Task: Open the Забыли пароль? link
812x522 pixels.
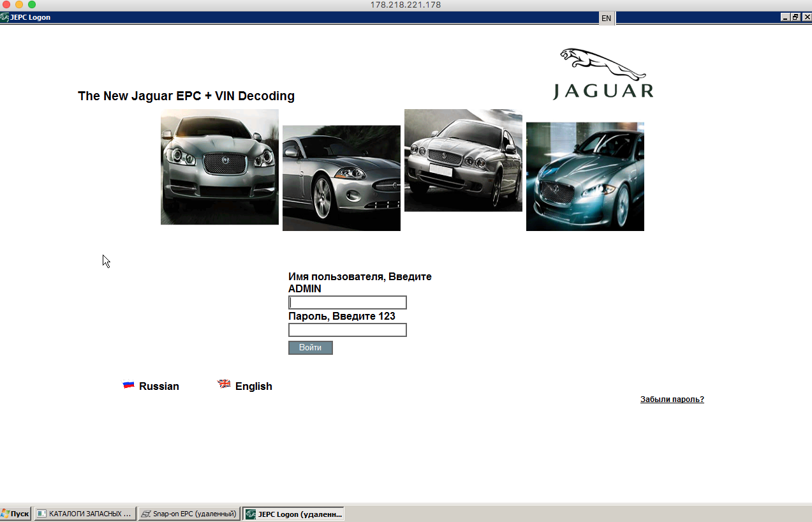Action: (672, 399)
